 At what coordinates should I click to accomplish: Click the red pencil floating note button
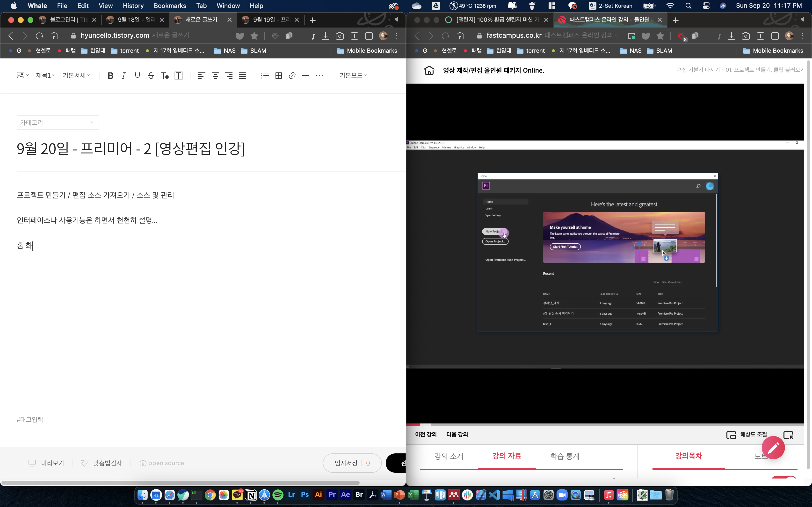773,448
